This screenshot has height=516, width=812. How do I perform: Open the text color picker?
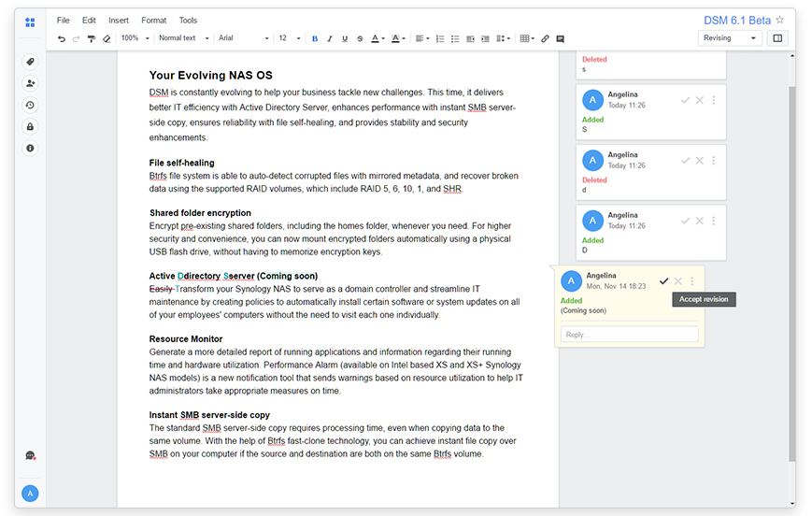coord(378,38)
